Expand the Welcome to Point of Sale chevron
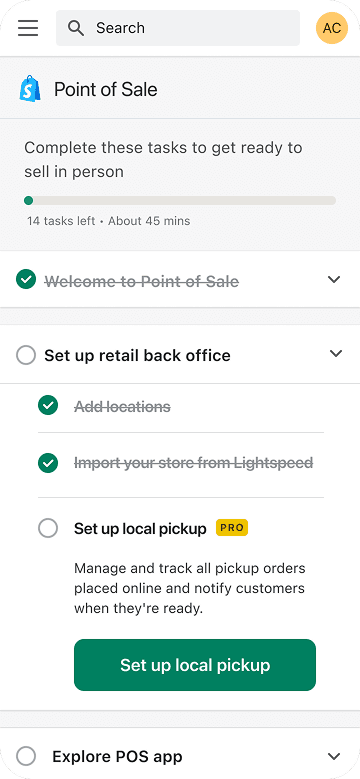This screenshot has height=779, width=360. pos(334,279)
